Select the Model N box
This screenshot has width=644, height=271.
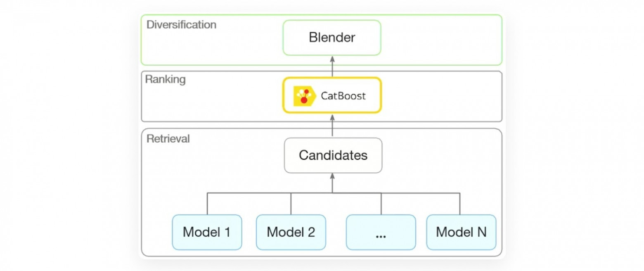click(x=461, y=232)
